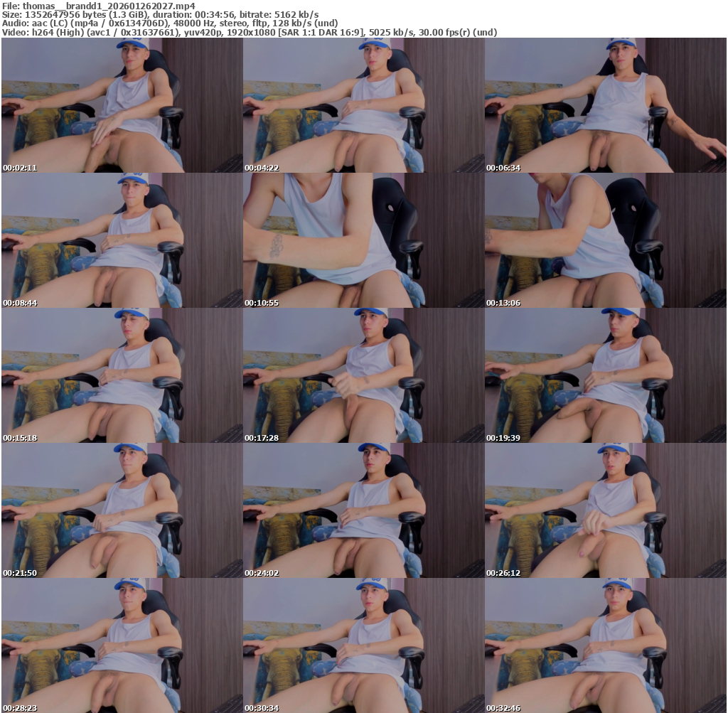728x713 pixels.
Task: Open the frame labeled 00:04:22
Action: point(363,105)
